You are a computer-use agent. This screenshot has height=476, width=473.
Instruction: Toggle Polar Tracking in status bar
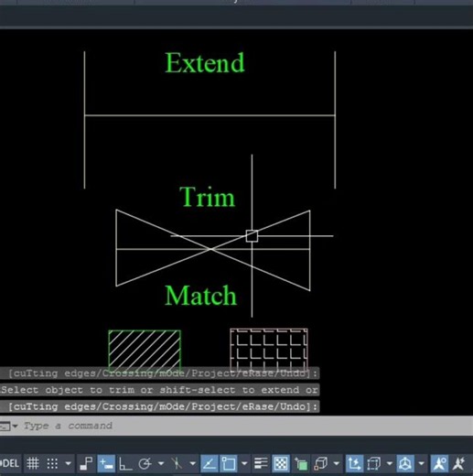point(145,464)
